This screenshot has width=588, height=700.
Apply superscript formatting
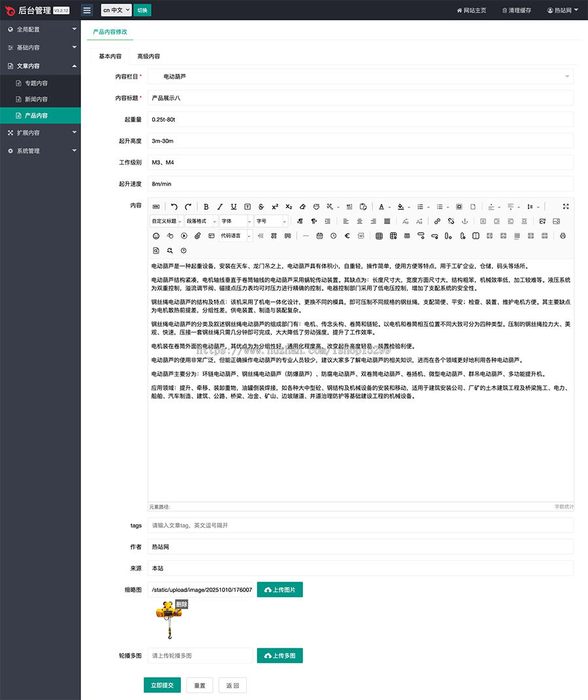click(275, 207)
